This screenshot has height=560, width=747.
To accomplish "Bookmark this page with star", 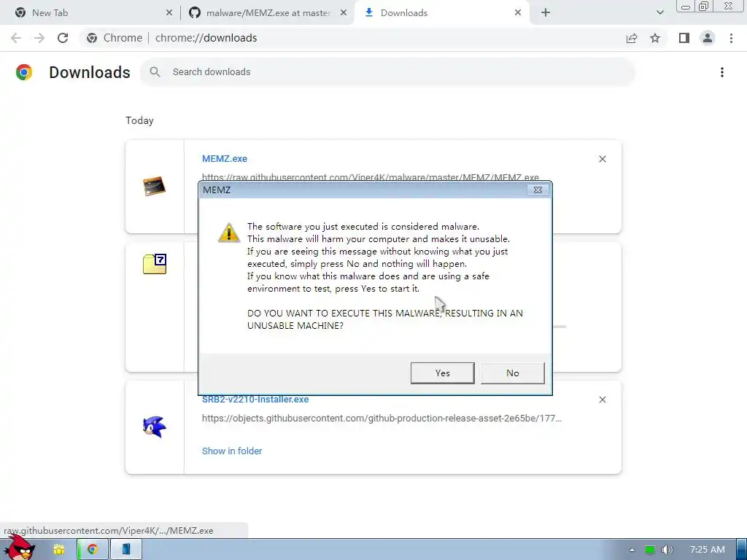I will pos(655,38).
